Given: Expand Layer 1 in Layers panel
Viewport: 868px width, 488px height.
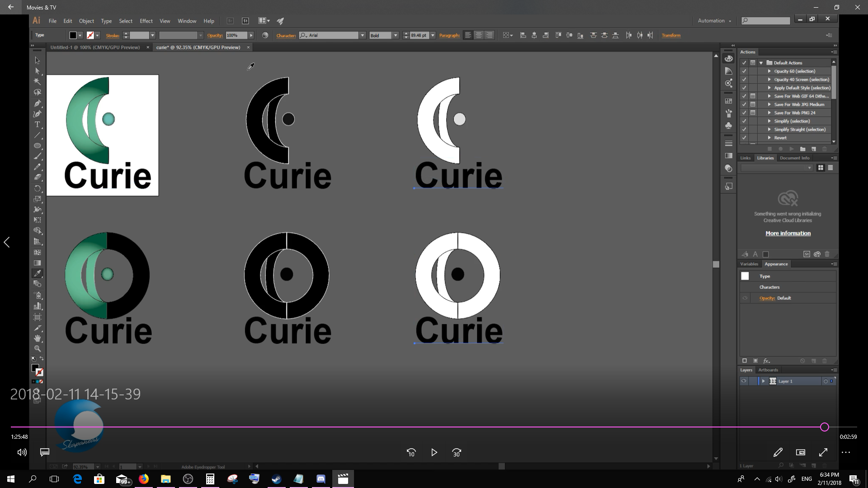Looking at the screenshot, I should coord(764,381).
